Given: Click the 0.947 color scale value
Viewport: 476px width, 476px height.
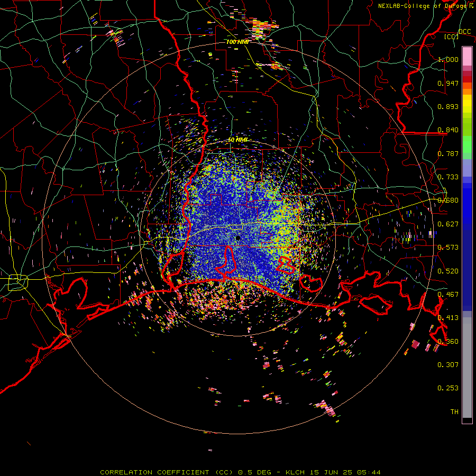Looking at the screenshot, I should (448, 83).
